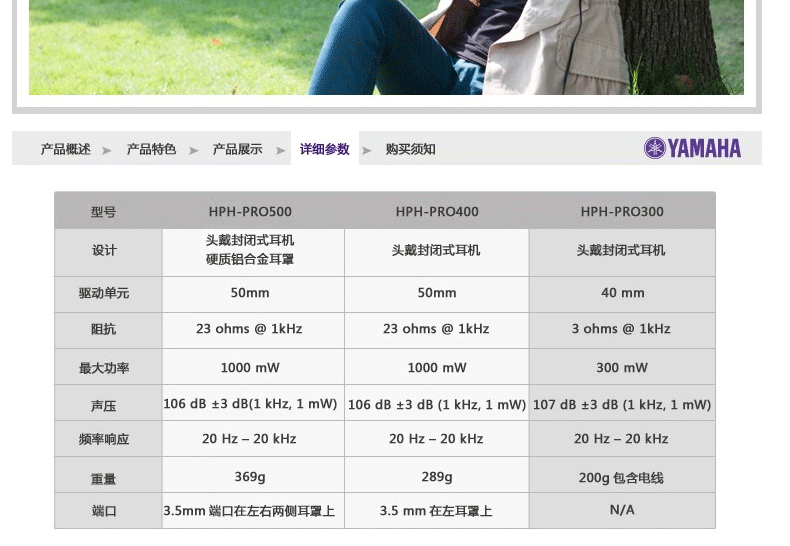Click the product photo banner
The height and width of the screenshot is (546, 790).
click(386, 47)
